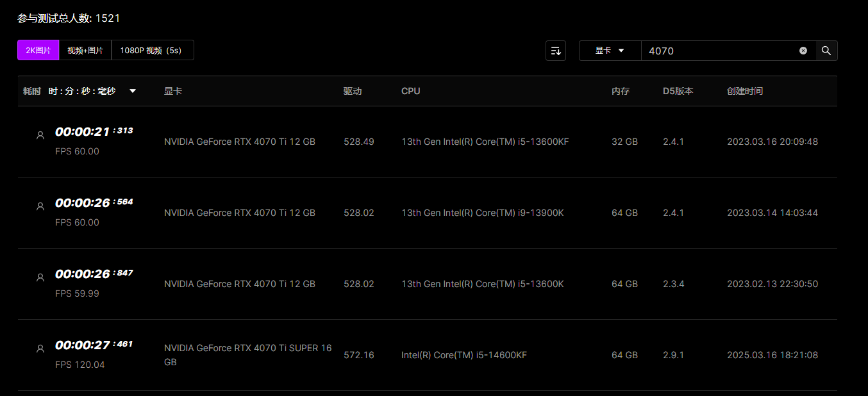Click the FPS 120.04 value
The image size is (868, 396).
80,365
